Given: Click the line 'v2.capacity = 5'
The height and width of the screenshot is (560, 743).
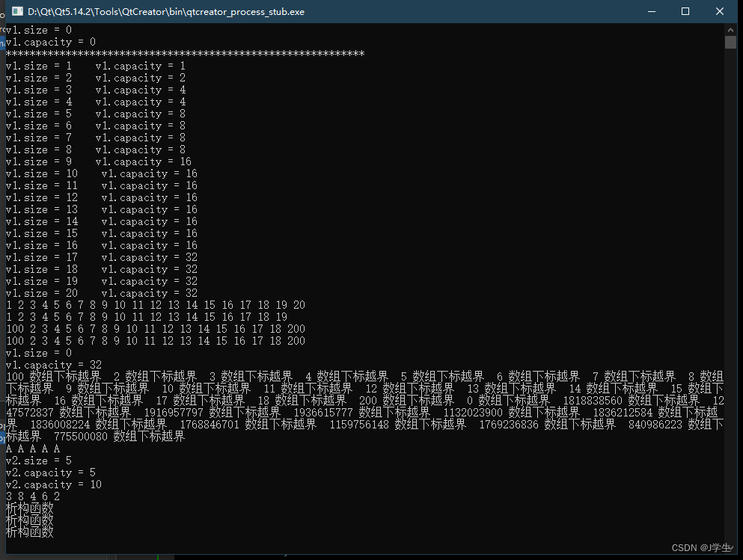Looking at the screenshot, I should pyautogui.click(x=51, y=473).
